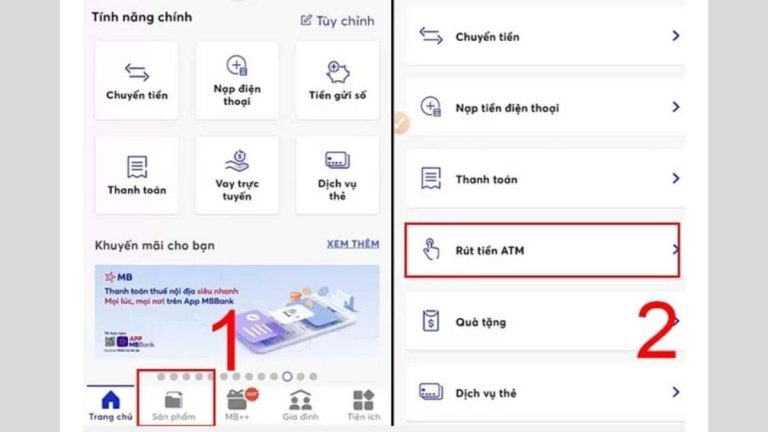Open Nạp điện thoại top-up tile

[x=237, y=80]
